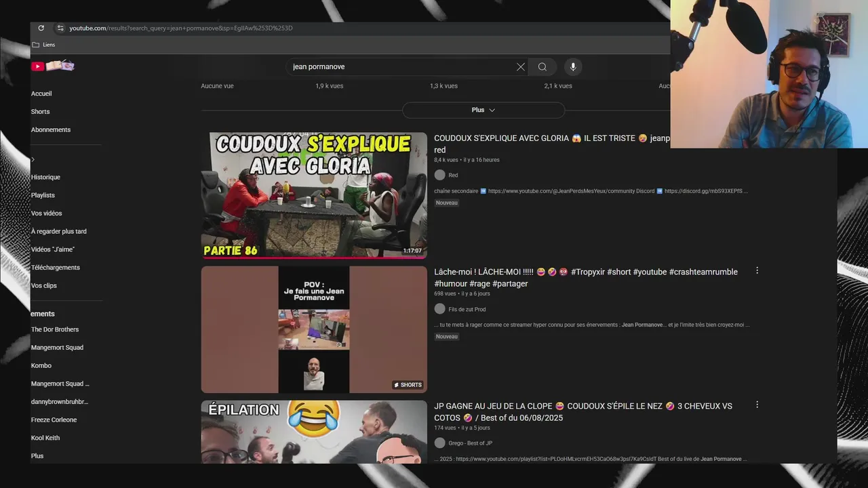
Task: Open video title COUDOUX S'EXPLIQUE AVEC GLORIA
Action: 551,144
